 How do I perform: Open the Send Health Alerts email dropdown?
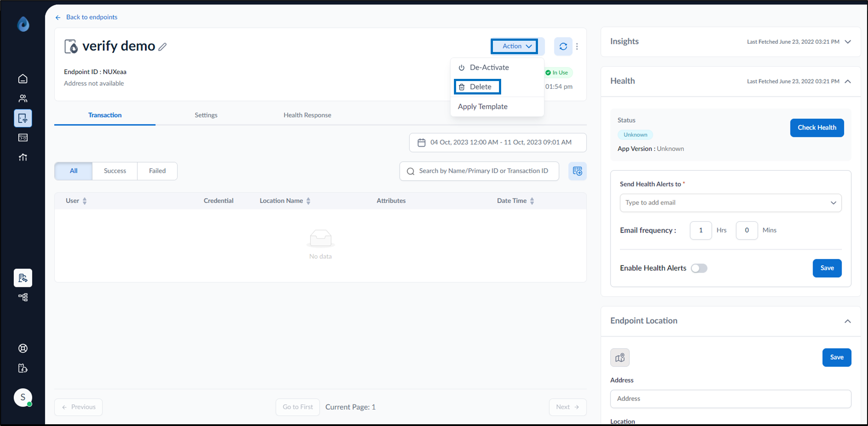731,203
